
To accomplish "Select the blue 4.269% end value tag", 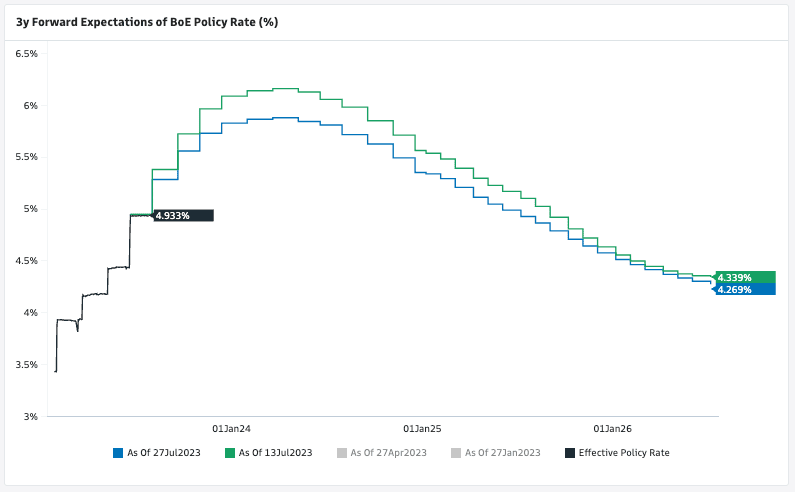I will tap(745, 289).
